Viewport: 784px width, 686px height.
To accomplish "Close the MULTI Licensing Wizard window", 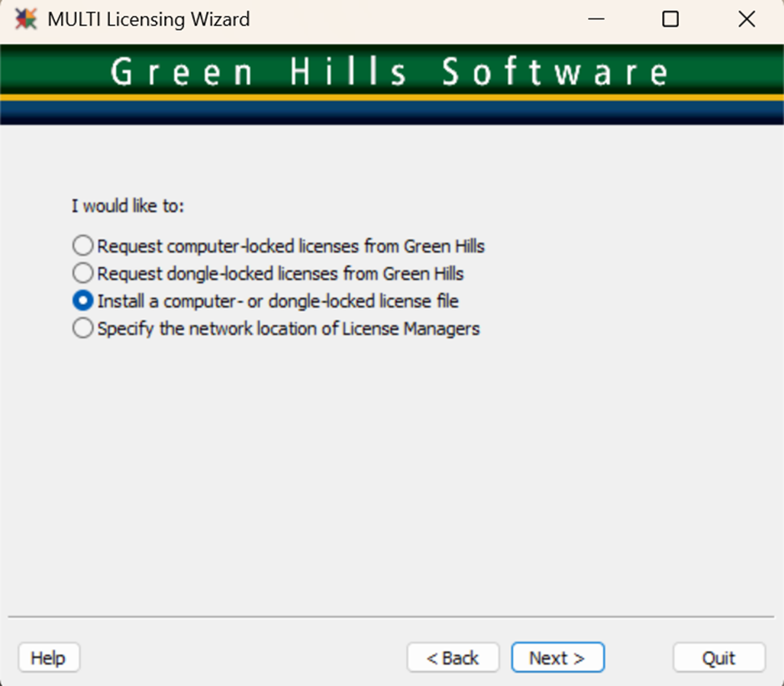I will [746, 19].
